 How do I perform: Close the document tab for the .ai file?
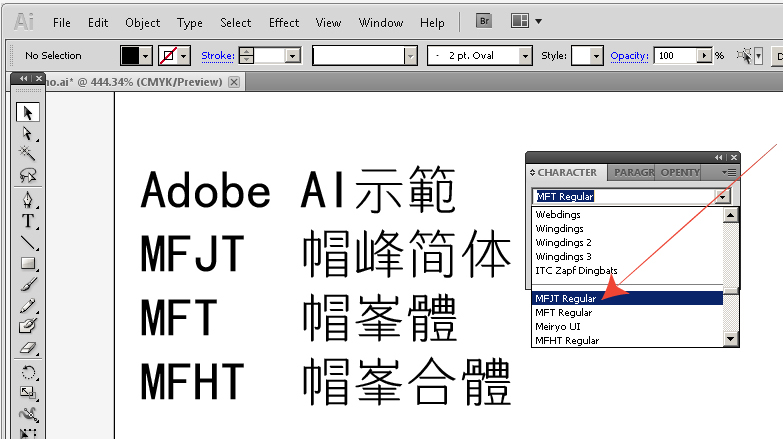(234, 82)
